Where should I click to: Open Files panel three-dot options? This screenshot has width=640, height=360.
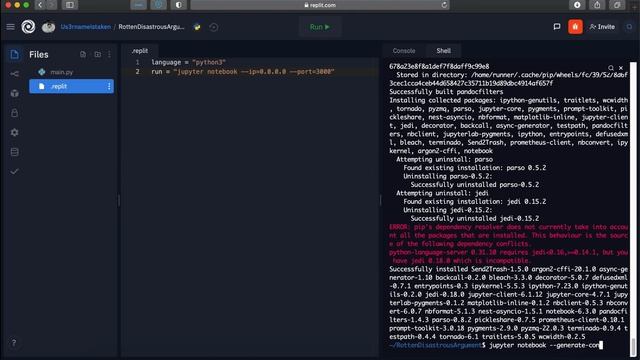109,54
